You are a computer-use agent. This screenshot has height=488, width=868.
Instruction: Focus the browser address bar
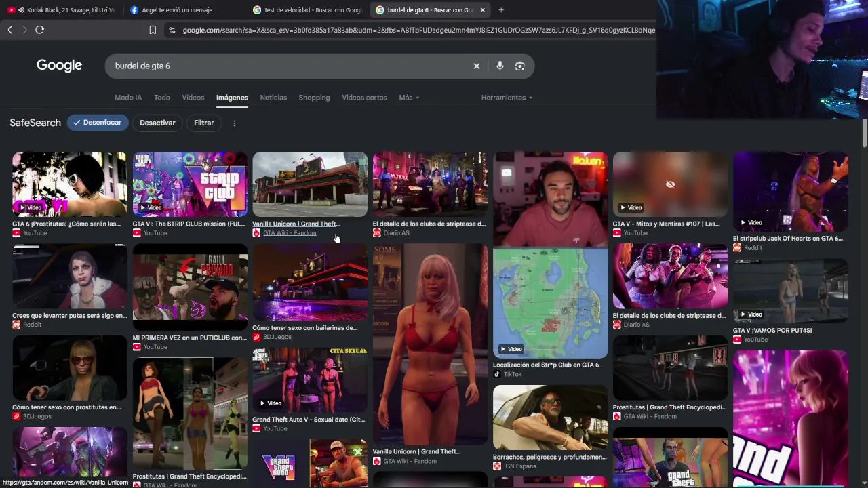(418, 30)
